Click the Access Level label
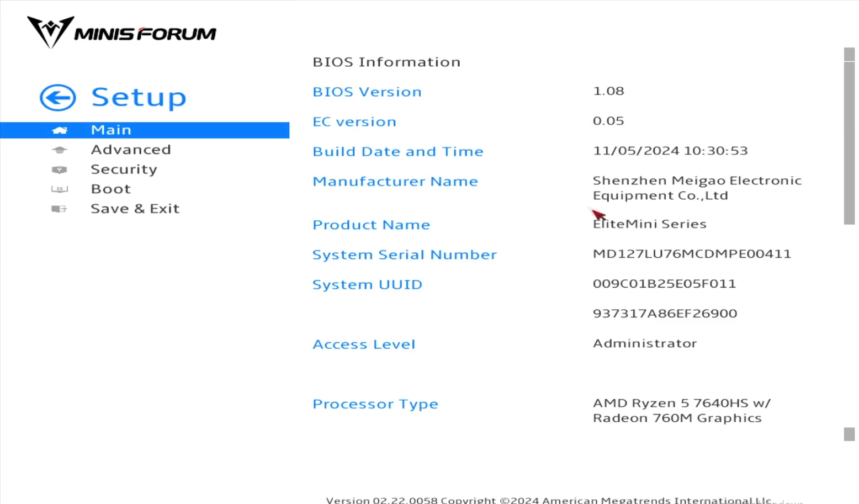 coord(363,344)
